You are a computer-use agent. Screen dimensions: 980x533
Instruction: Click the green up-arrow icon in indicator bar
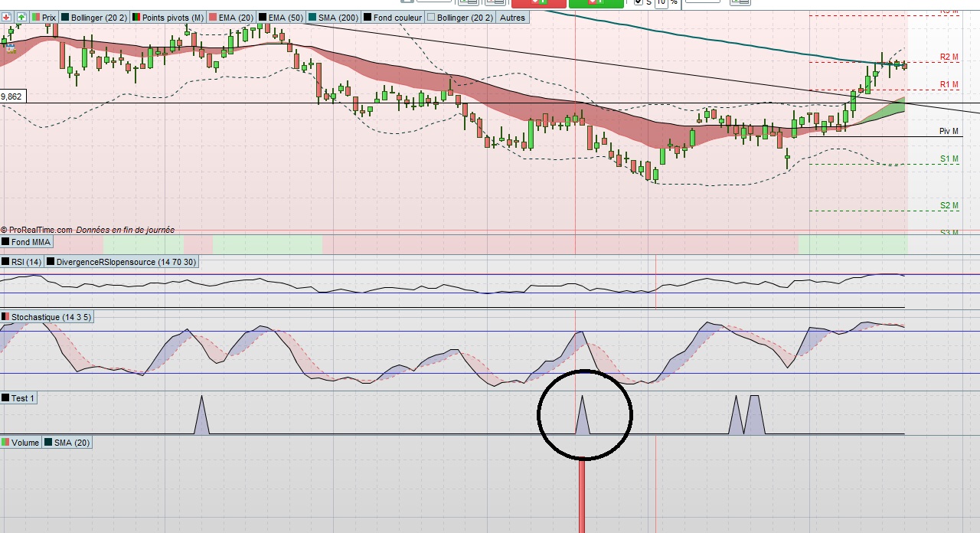click(21, 17)
